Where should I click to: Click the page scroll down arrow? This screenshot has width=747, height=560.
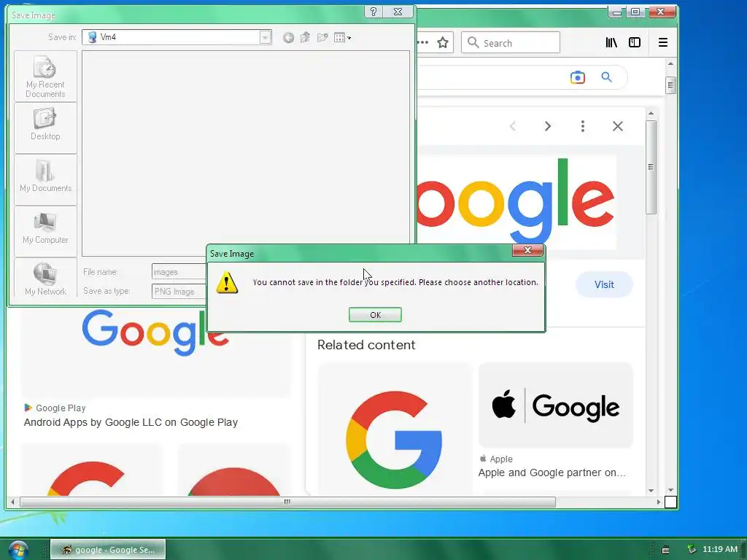tap(670, 489)
